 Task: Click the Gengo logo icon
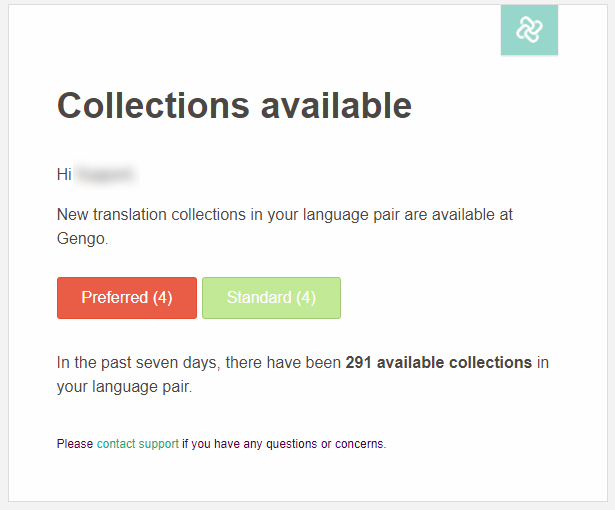[x=529, y=29]
